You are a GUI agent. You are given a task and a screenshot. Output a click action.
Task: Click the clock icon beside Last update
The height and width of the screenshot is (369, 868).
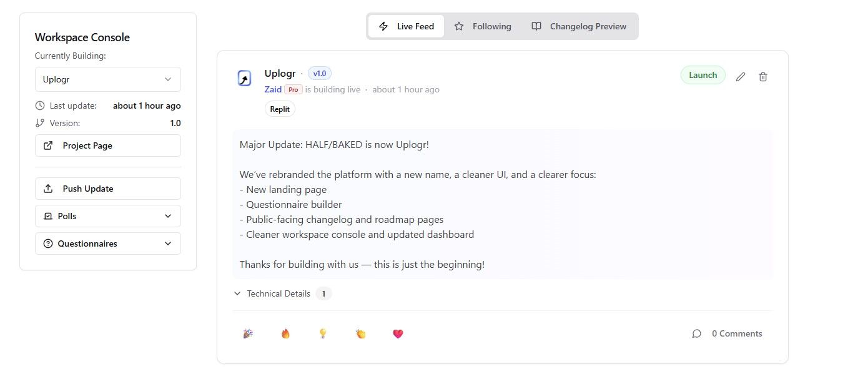coord(39,106)
